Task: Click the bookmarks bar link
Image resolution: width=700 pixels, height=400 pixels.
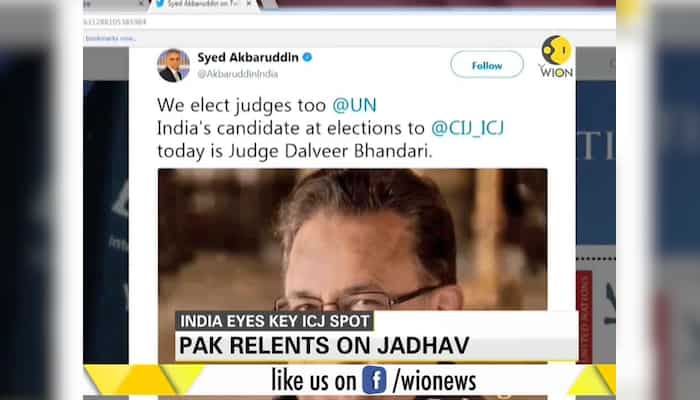Action: tap(110, 38)
